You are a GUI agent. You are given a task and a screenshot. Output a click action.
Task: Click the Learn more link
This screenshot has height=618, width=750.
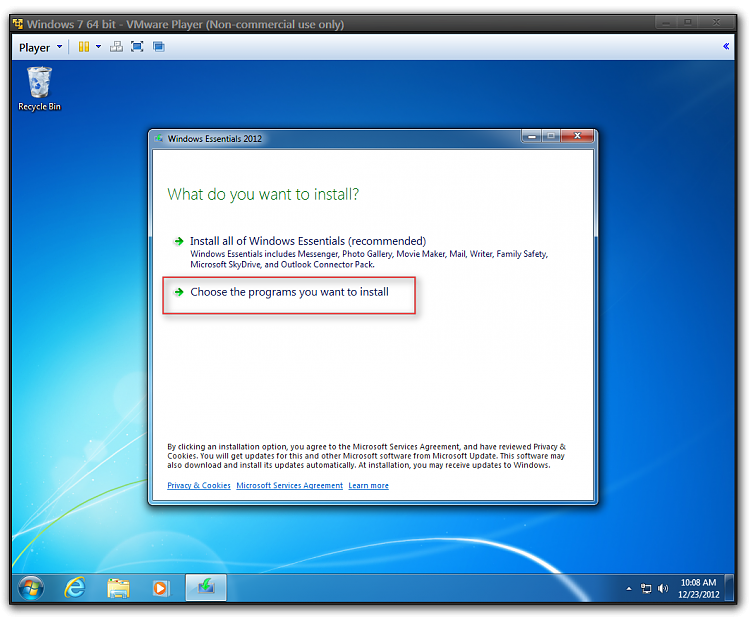pos(368,486)
